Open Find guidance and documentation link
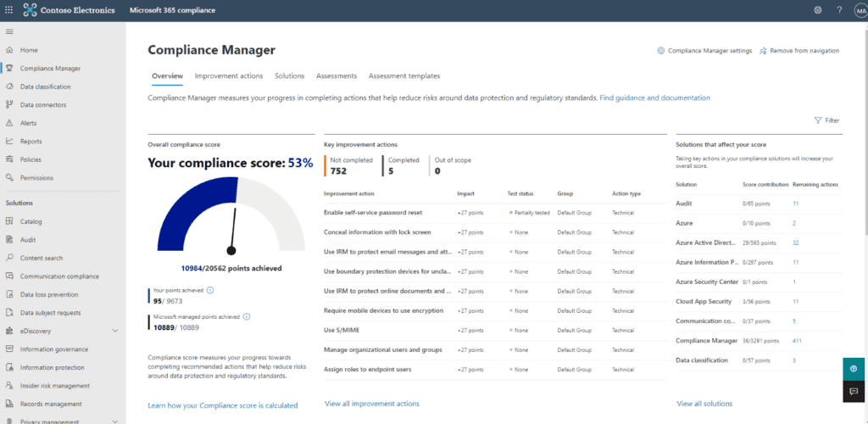The image size is (868, 424). pyautogui.click(x=655, y=98)
